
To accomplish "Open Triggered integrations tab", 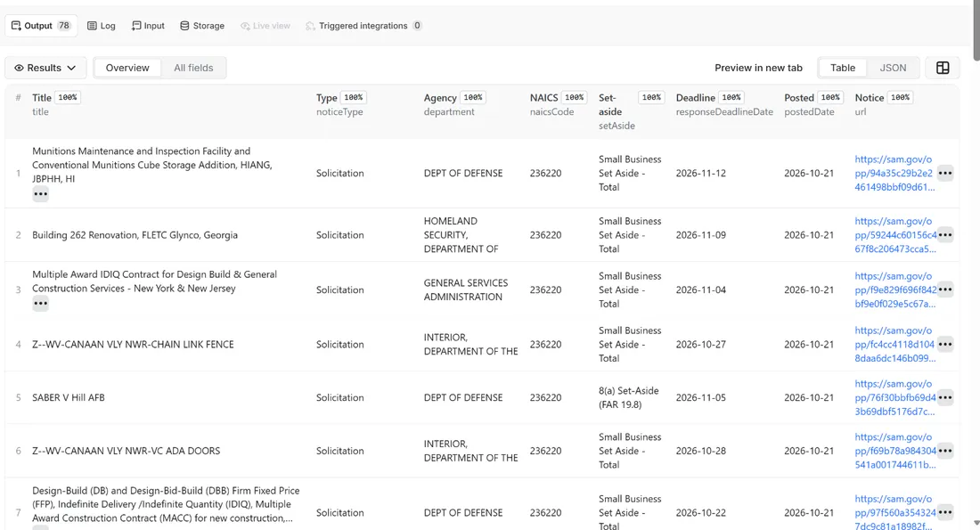I will (x=363, y=26).
